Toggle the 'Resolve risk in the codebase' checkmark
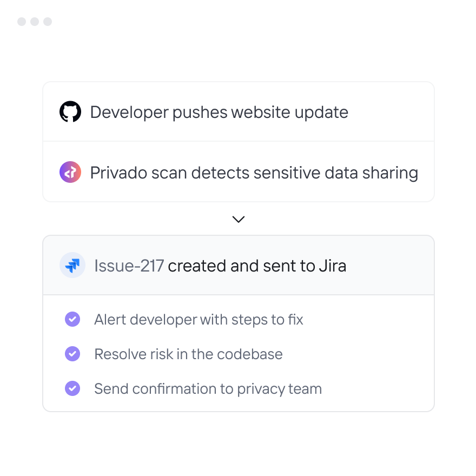This screenshot has height=476, width=476. point(72,354)
